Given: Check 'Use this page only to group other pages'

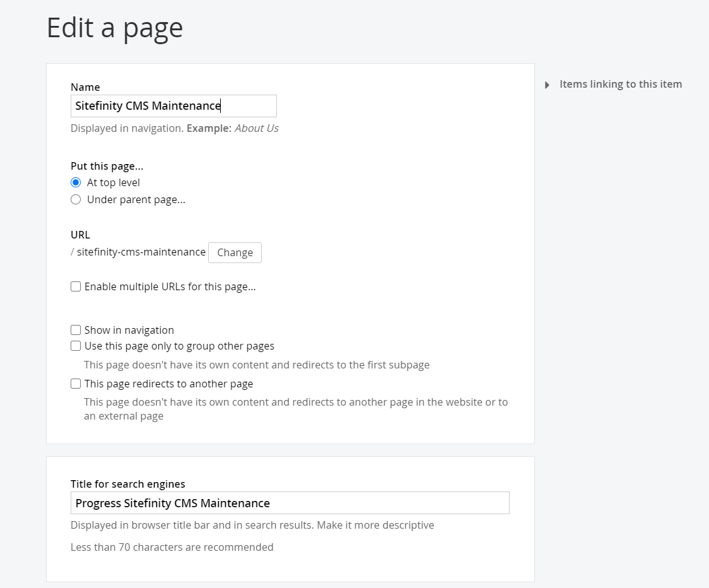Looking at the screenshot, I should [x=76, y=346].
